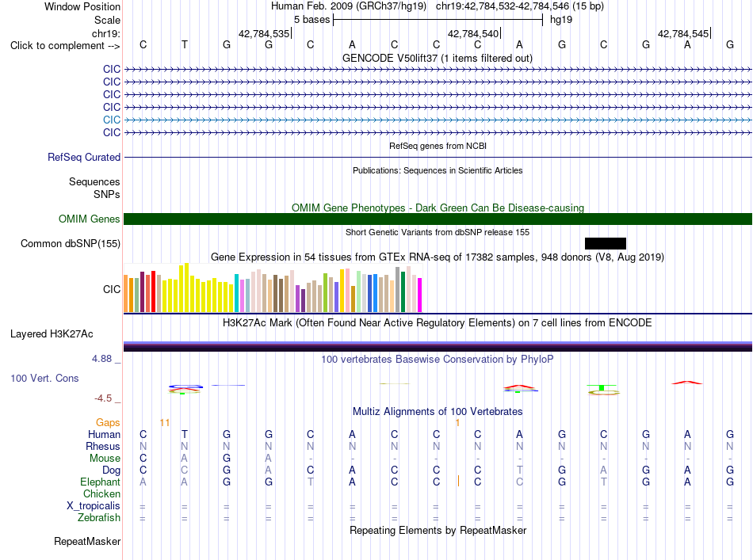Click the Elephant species label
753x560 pixels.
coord(100,482)
